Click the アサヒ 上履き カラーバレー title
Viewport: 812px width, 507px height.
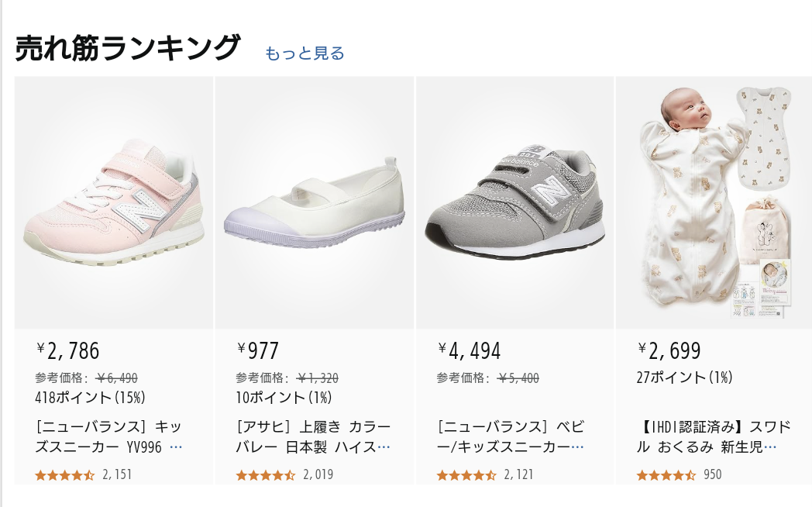312,437
